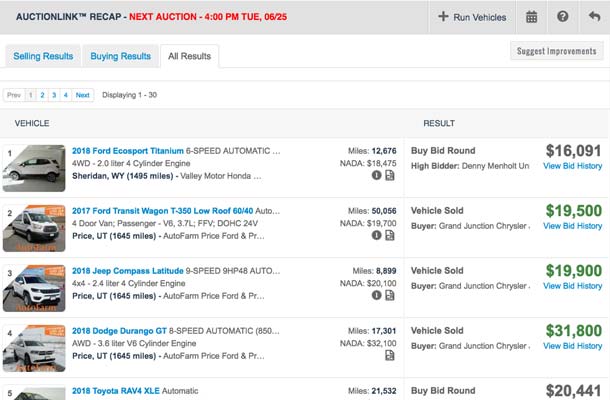The image size is (610, 400).
Task: Click the Next pagination link
Action: pos(82,95)
